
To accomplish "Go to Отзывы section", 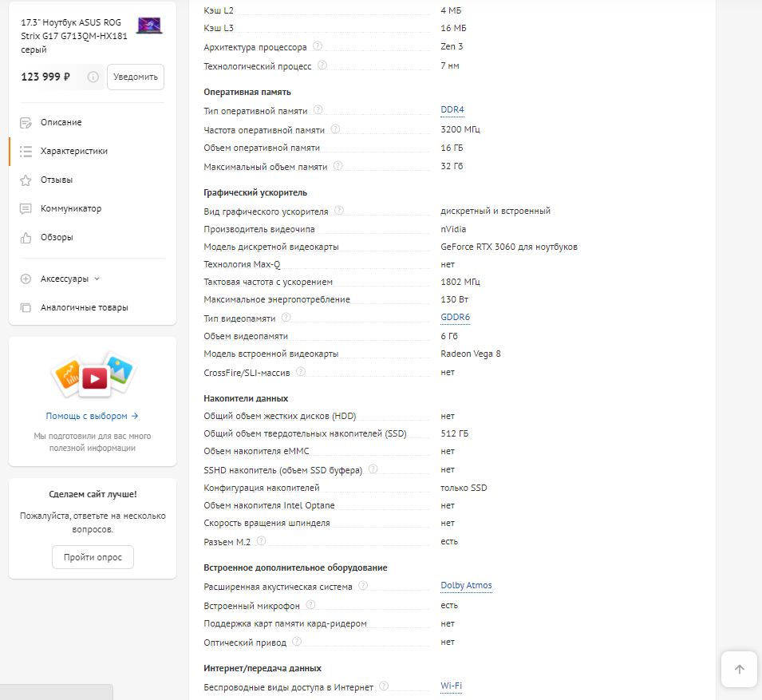I will pyautogui.click(x=57, y=180).
